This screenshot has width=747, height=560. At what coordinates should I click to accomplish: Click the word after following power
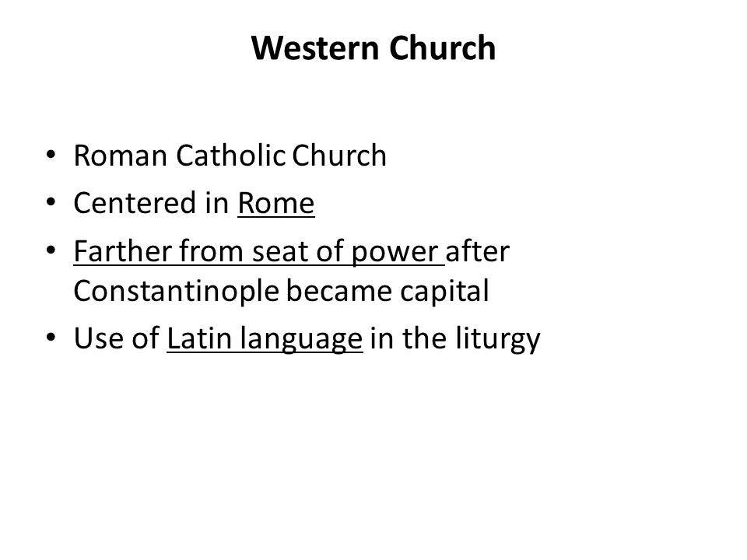(477, 251)
